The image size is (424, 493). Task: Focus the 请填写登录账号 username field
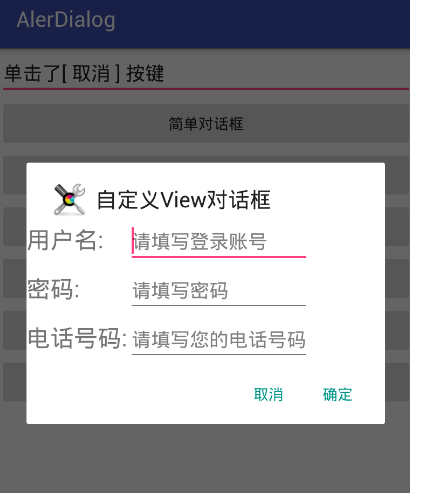click(x=219, y=242)
